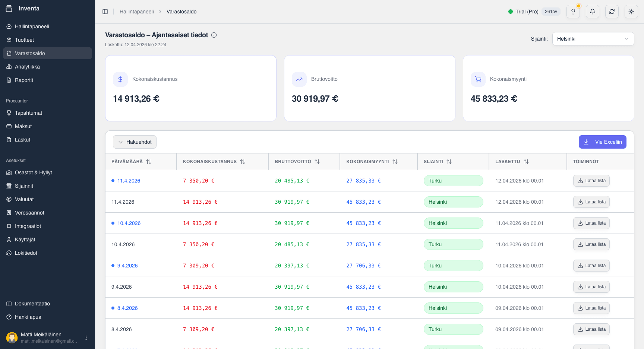This screenshot has width=644, height=349.
Task: Sort table by Sijainti column
Action: [449, 162]
